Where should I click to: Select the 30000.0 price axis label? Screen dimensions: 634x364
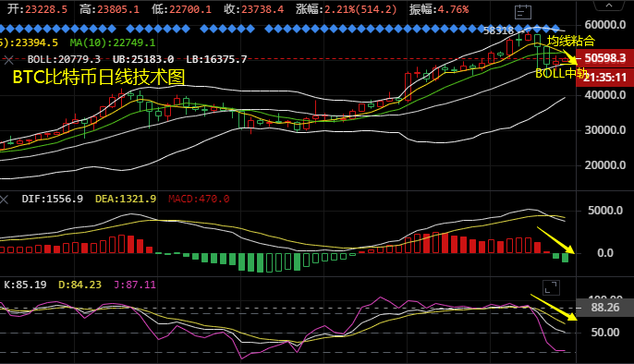tap(604, 130)
